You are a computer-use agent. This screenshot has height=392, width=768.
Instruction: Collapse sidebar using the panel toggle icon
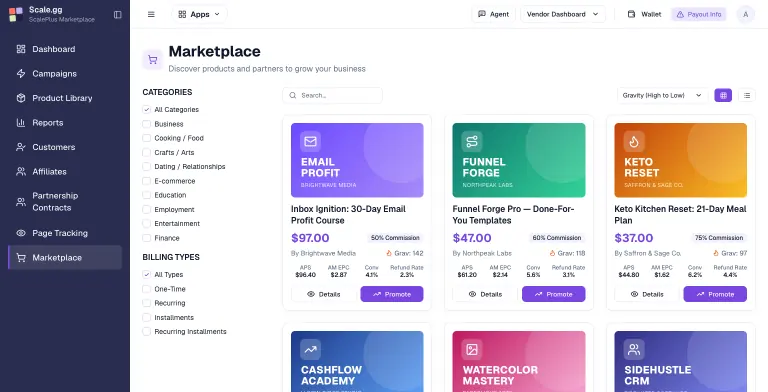118,15
